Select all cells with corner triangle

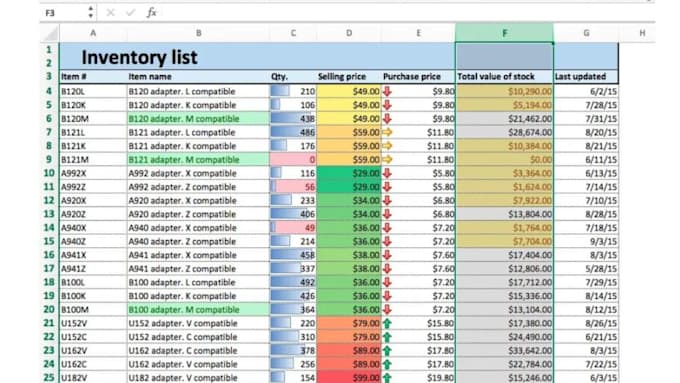coord(50,33)
